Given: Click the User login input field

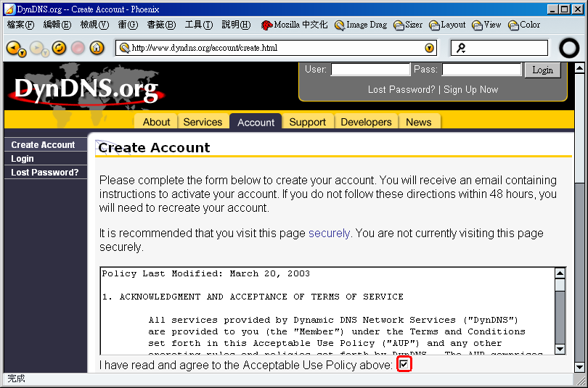Looking at the screenshot, I should (x=370, y=70).
